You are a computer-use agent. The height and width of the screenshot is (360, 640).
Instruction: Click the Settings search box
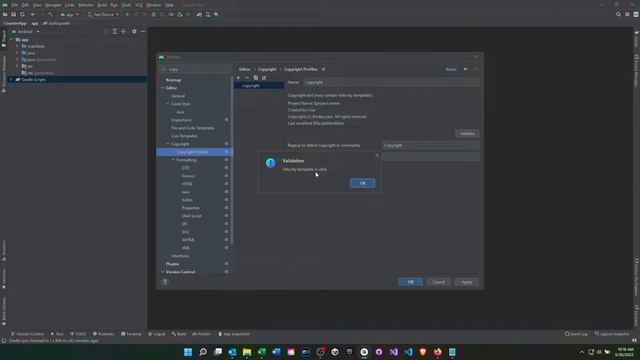(195, 69)
